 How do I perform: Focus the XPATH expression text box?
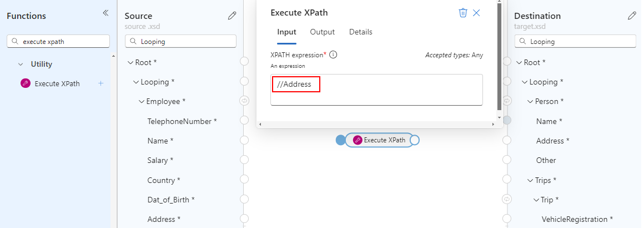tap(376, 90)
